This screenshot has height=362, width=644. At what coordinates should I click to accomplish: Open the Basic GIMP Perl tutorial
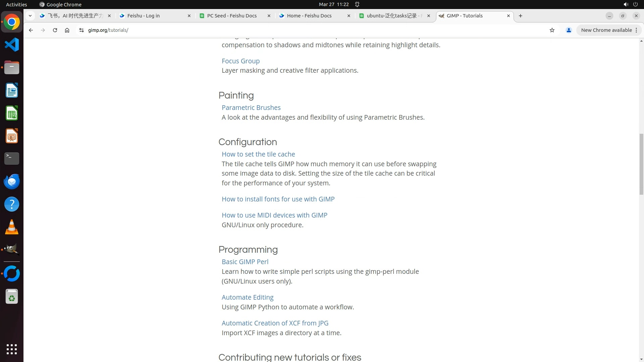[245, 262]
